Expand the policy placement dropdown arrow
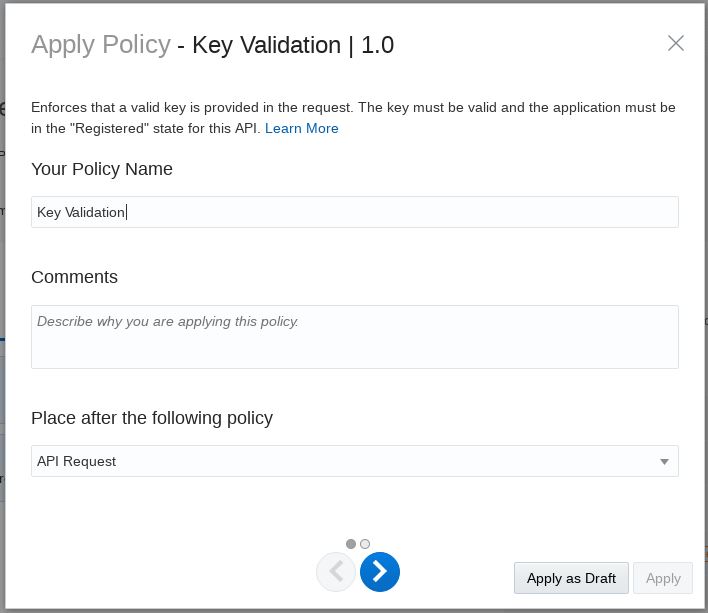This screenshot has height=613, width=708. tap(664, 461)
